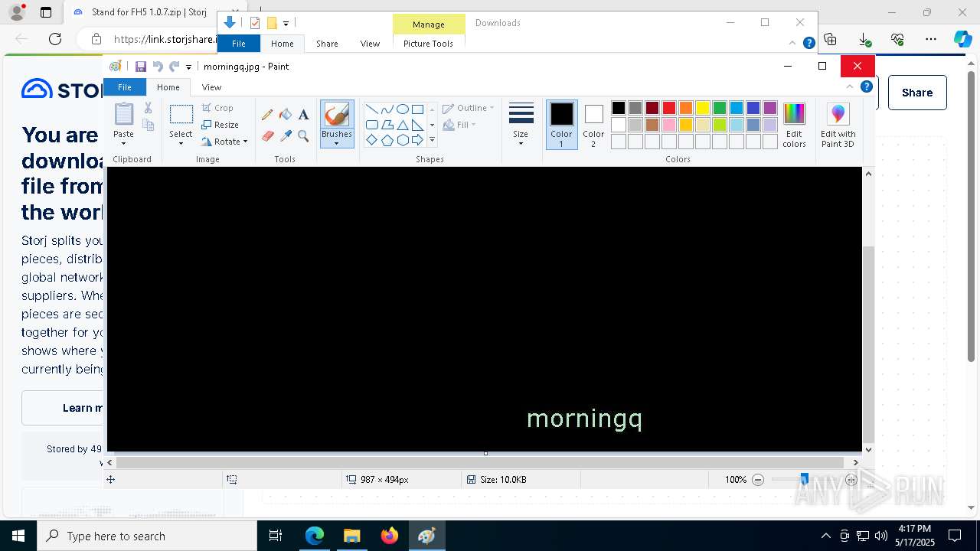
Task: Open File Explorer from the taskbar
Action: (x=352, y=536)
